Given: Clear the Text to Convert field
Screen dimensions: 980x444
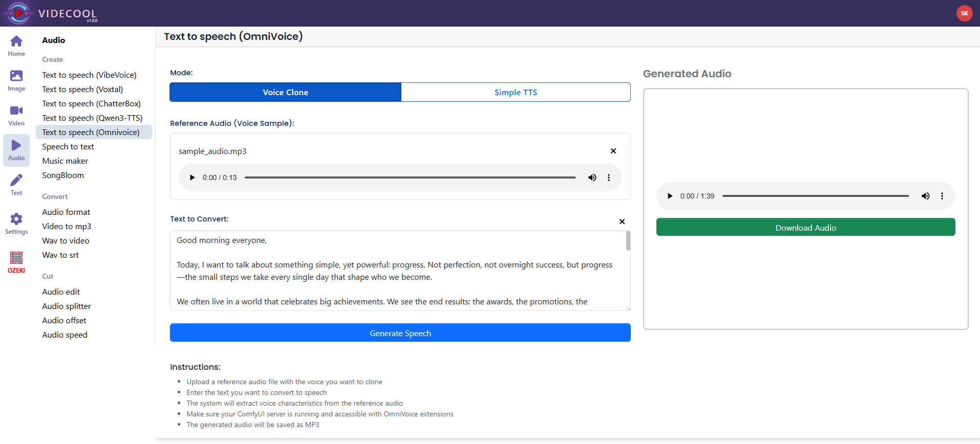Looking at the screenshot, I should click(x=622, y=221).
